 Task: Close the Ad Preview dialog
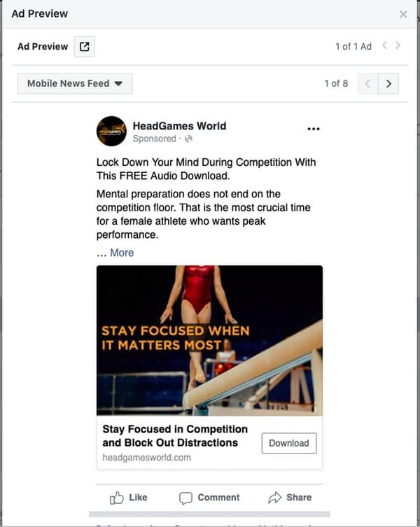click(403, 14)
